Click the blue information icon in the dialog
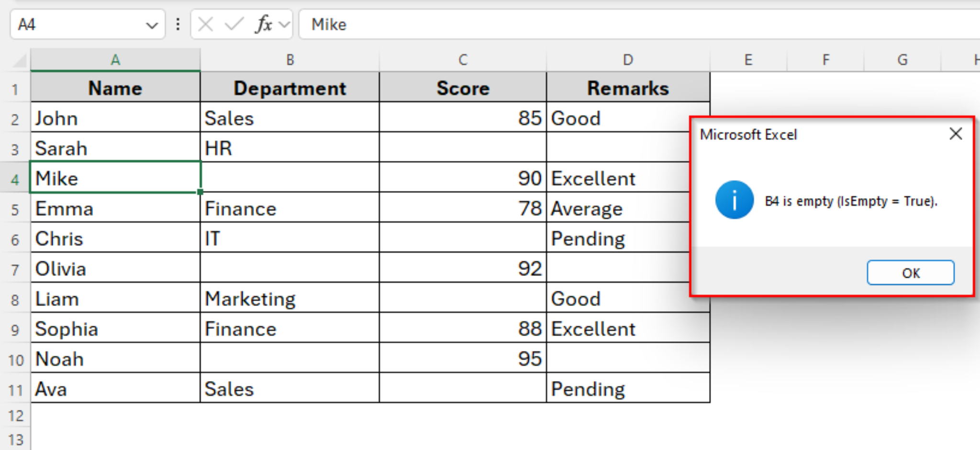The height and width of the screenshot is (450, 980). point(735,200)
